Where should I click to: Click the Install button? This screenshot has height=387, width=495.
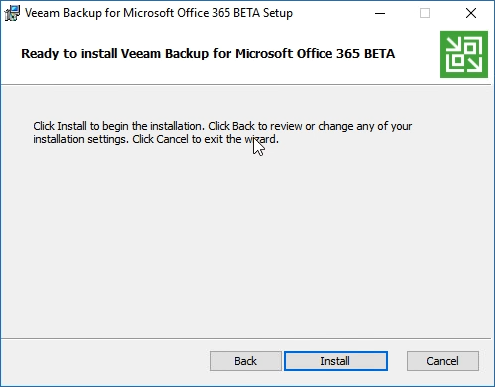336,361
